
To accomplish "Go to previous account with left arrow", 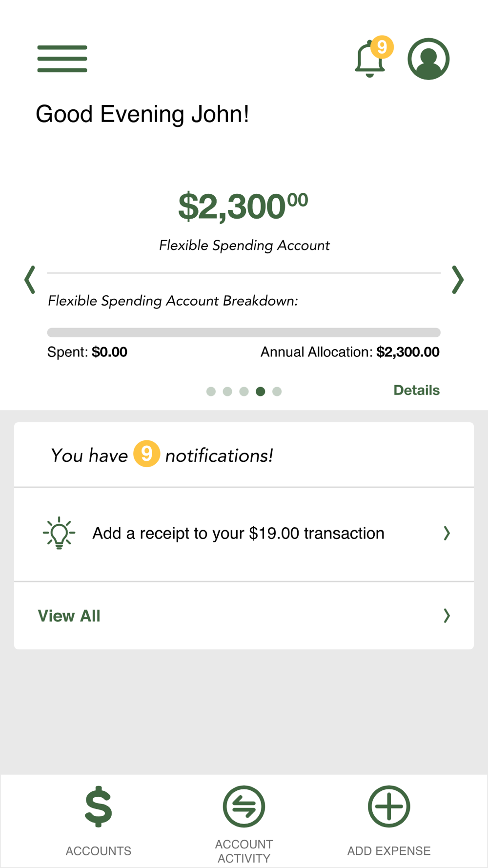I will click(x=30, y=280).
